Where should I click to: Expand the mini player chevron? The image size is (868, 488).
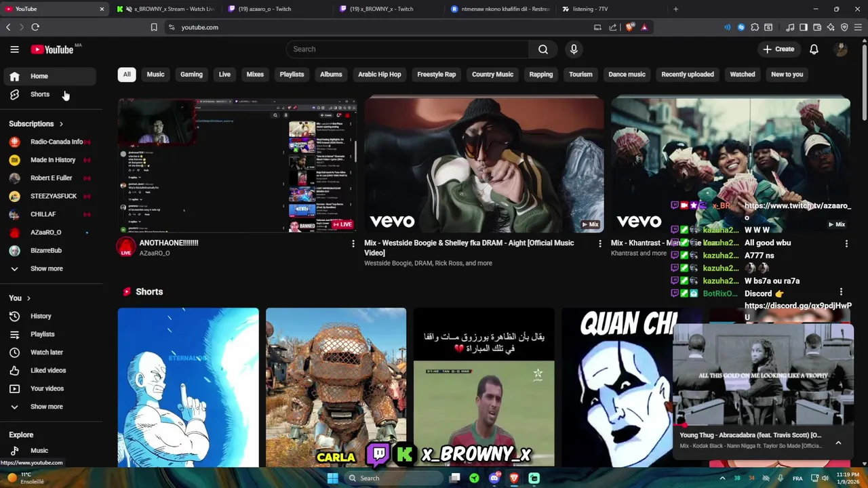(x=838, y=443)
